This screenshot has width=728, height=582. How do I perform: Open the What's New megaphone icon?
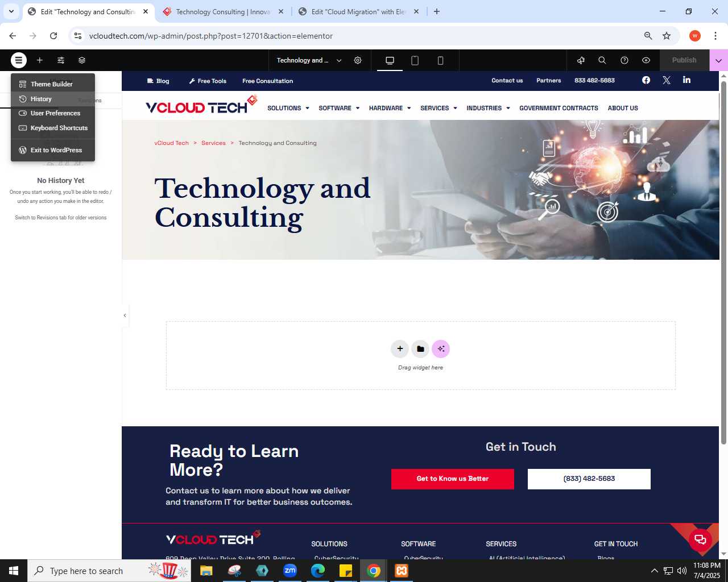coord(581,60)
